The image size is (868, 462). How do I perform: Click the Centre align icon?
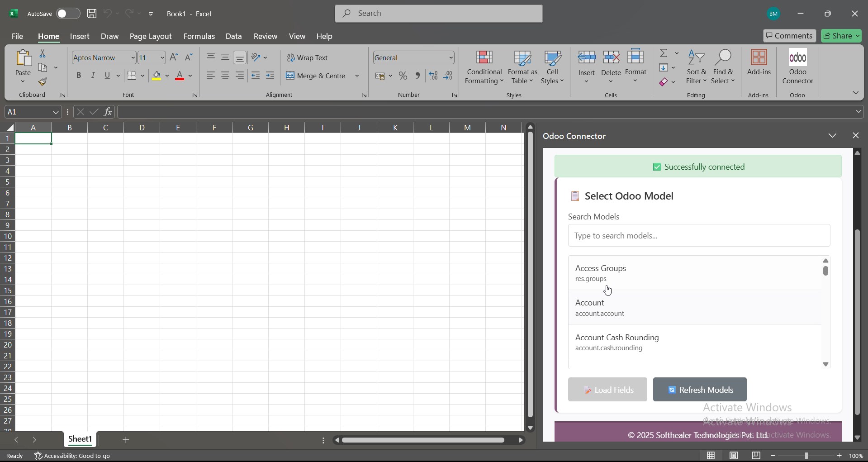point(225,76)
